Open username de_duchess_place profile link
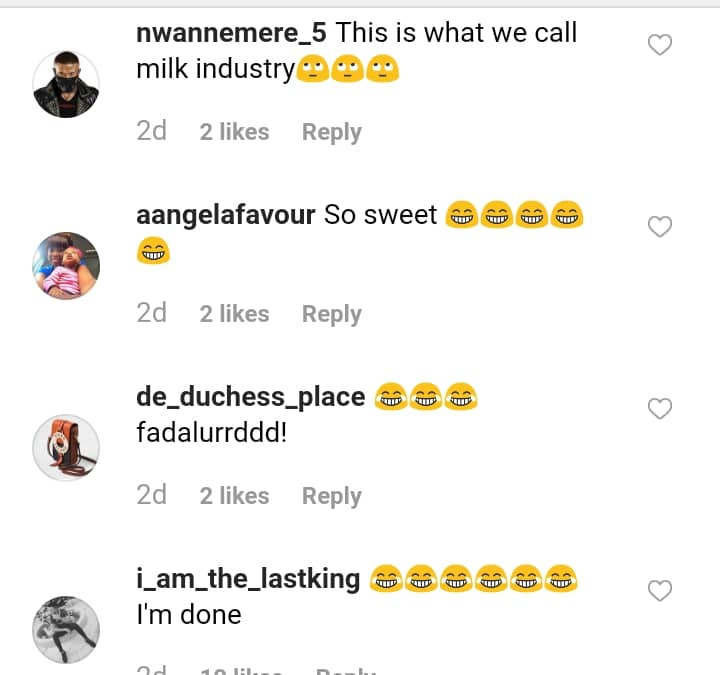The width and height of the screenshot is (720, 675). coord(250,397)
